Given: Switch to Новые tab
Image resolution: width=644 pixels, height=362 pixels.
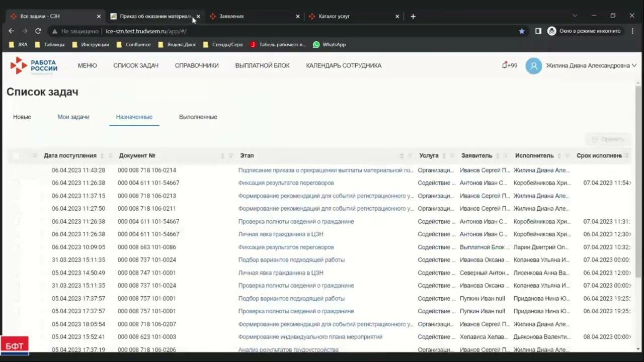Looking at the screenshot, I should (22, 117).
